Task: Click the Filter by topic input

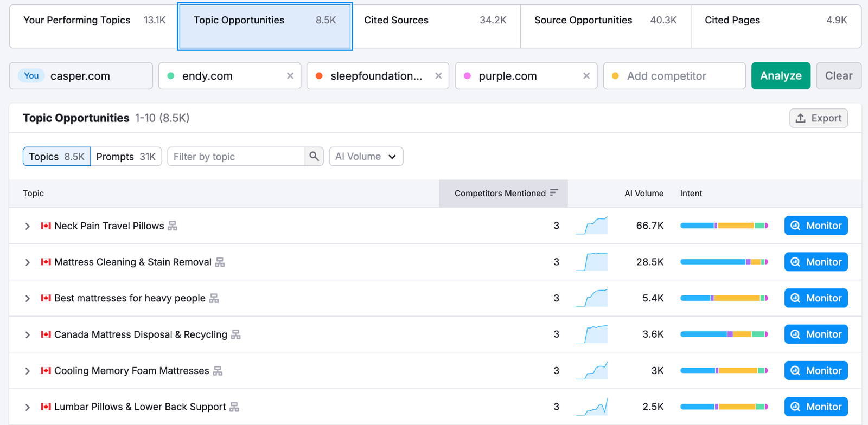Action: pos(236,157)
